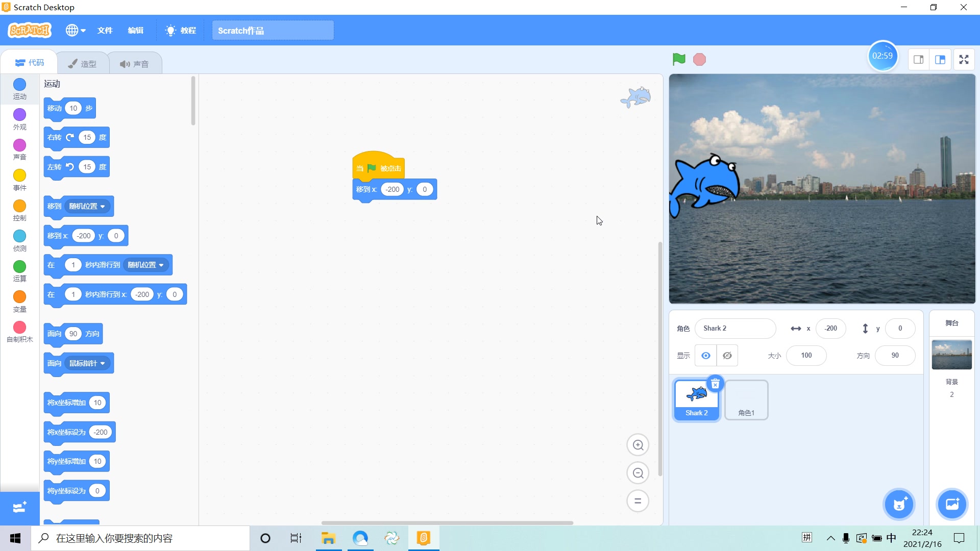Add a new sprite with the cat button
The image size is (980, 551).
[x=898, y=504]
